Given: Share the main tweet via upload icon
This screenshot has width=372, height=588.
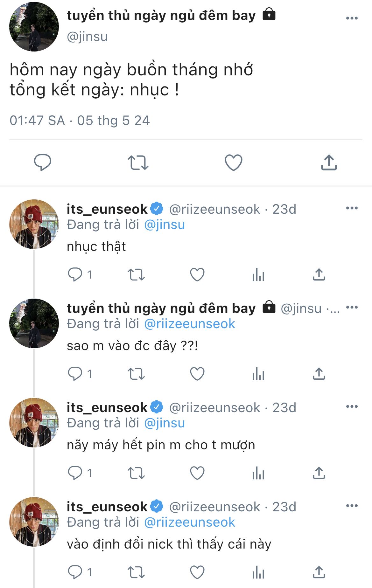Looking at the screenshot, I should pyautogui.click(x=329, y=163).
